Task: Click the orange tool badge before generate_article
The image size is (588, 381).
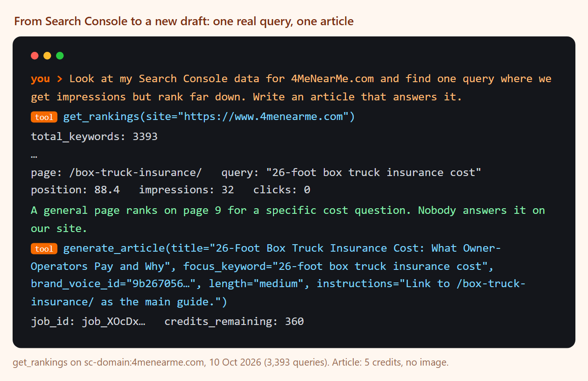Action: [44, 248]
